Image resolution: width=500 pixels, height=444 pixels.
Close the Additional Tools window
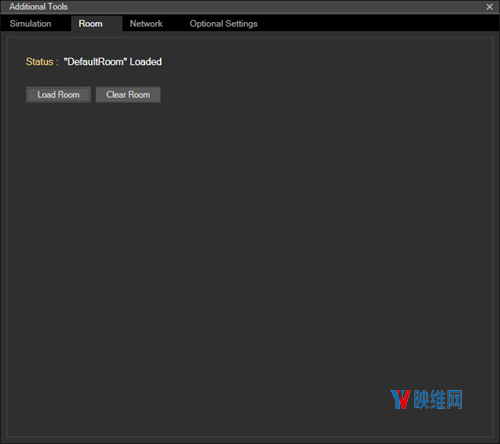[x=489, y=7]
